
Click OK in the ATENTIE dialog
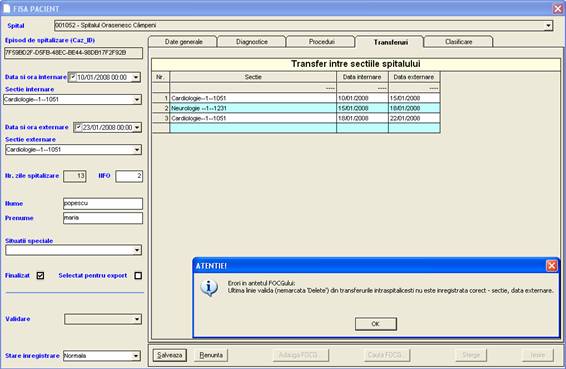click(x=376, y=324)
